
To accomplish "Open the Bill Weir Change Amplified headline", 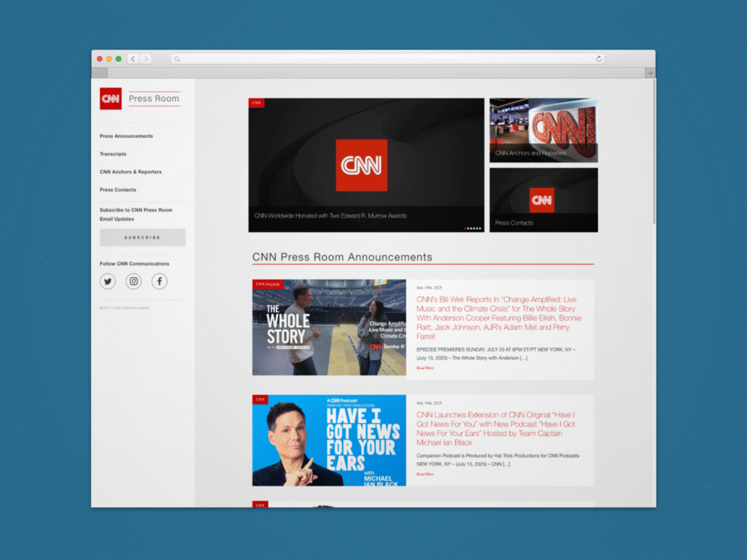I will (x=499, y=318).
